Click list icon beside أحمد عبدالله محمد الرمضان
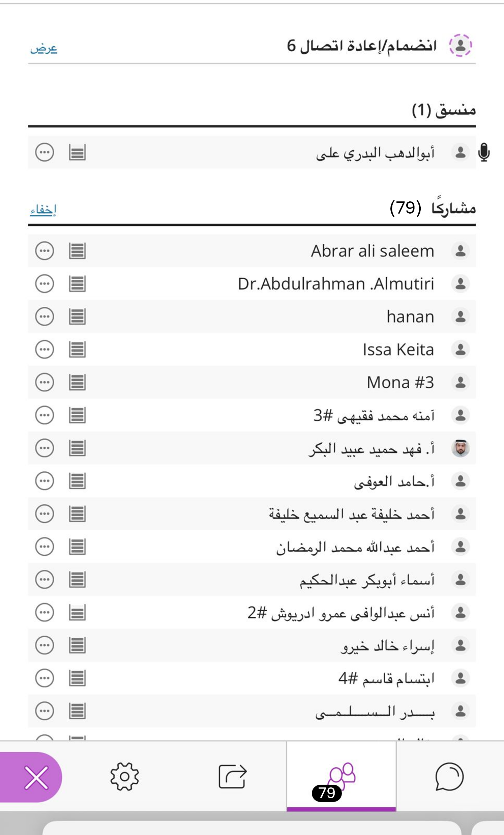Screen dimensions: 504x835 77,547
